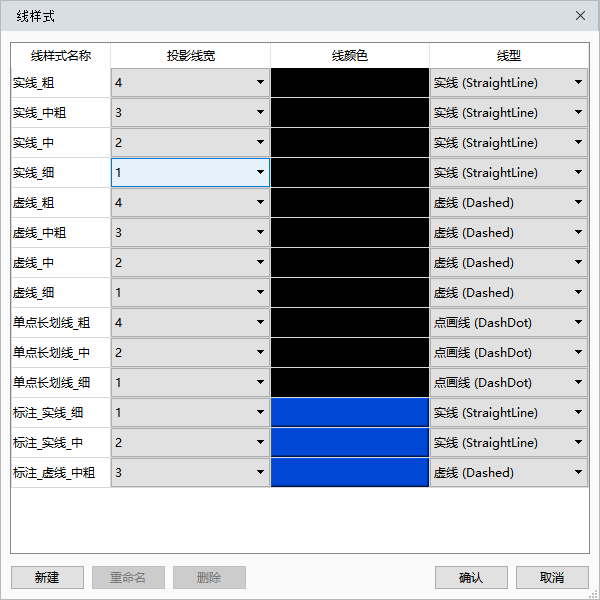
Task: Change line type of 标注_实线_中 row
Action: click(509, 442)
